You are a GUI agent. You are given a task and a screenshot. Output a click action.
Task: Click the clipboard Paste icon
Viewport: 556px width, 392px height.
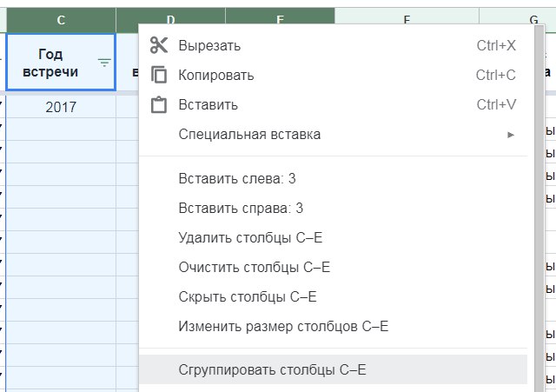(x=158, y=104)
